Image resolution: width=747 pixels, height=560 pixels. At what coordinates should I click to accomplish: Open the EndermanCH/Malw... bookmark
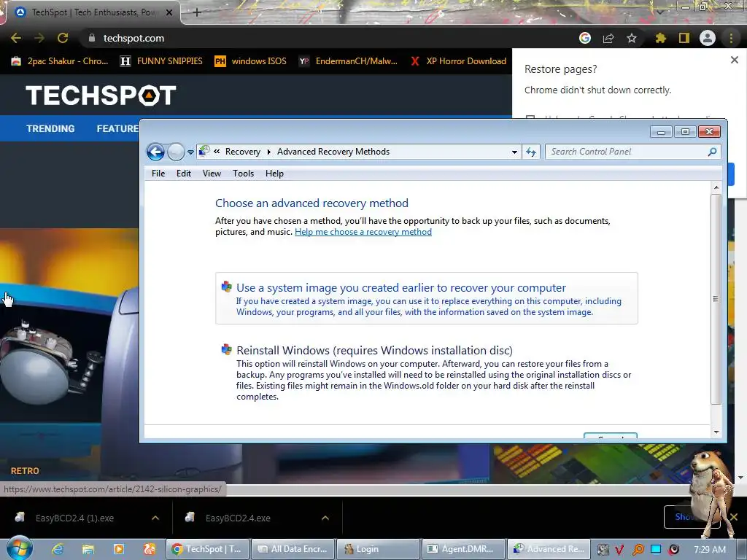(348, 61)
